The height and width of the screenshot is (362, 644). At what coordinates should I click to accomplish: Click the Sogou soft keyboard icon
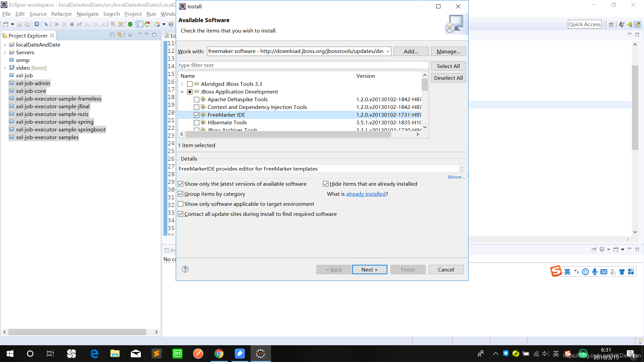pyautogui.click(x=604, y=272)
